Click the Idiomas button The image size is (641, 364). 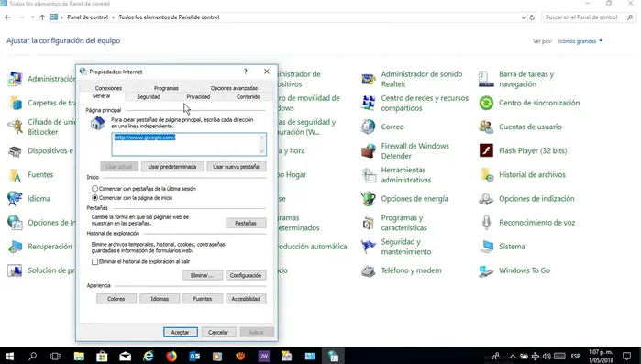click(160, 299)
